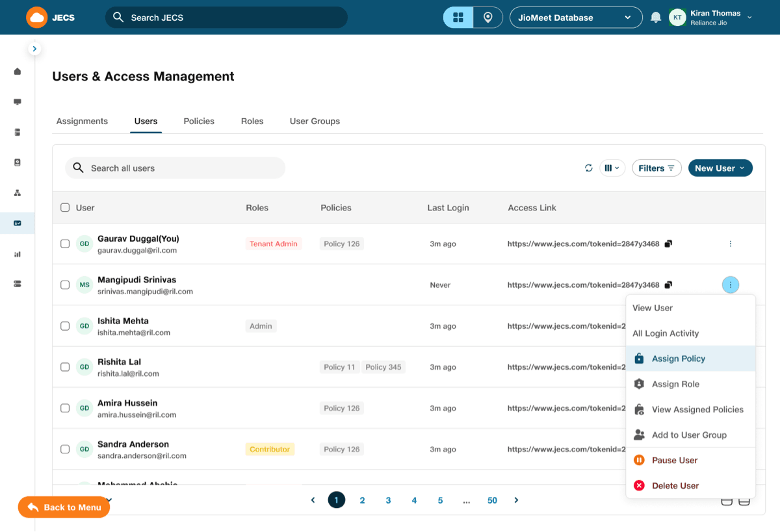Tick checkbox for Ishita Mehta
The width and height of the screenshot is (780, 532).
[65, 326]
